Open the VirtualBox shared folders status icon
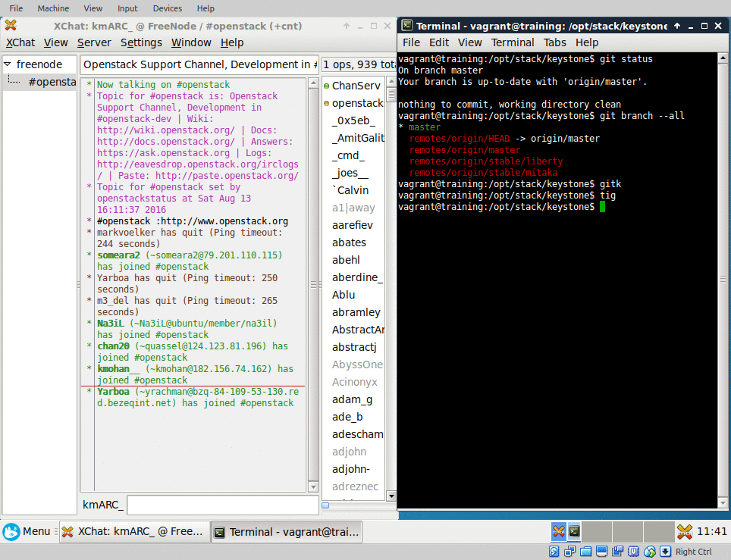This screenshot has height=560, width=731. click(585, 551)
